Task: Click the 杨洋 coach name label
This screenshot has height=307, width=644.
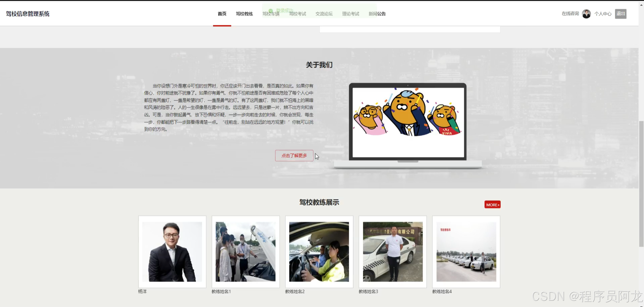Action: tap(142, 291)
